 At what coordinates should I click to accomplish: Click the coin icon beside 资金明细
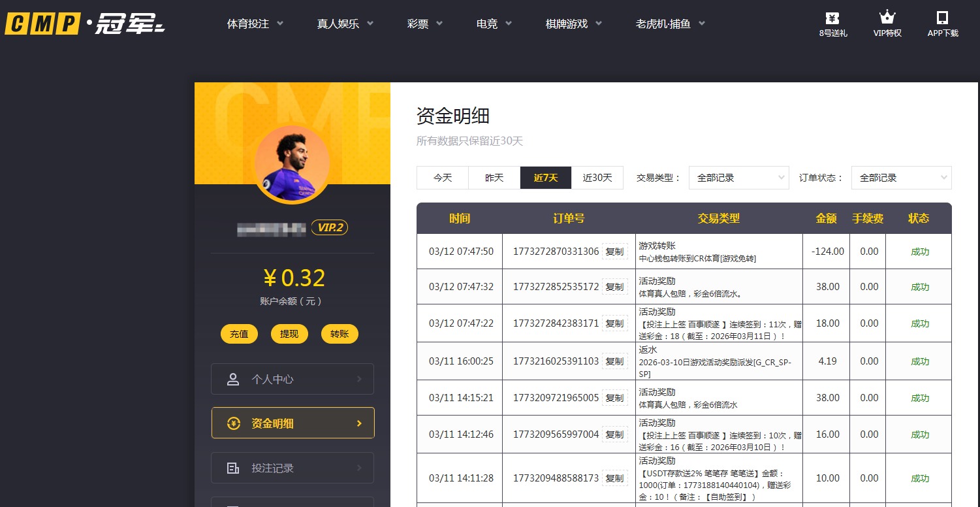coord(233,423)
